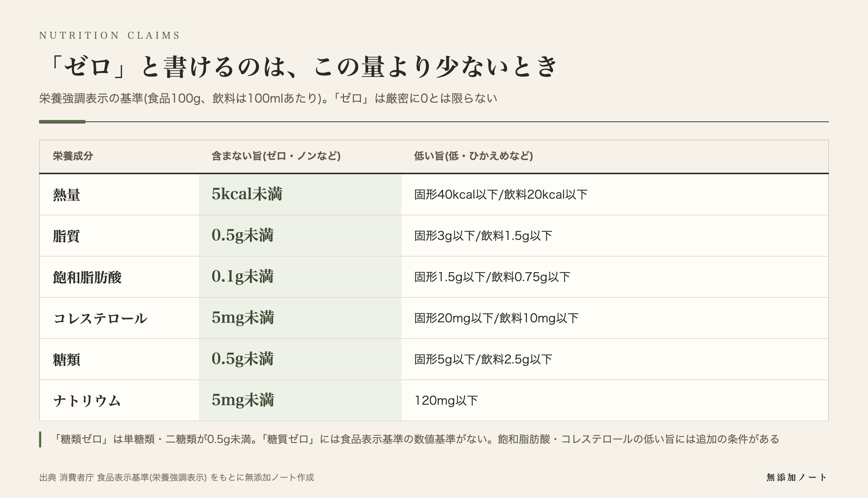868x498 pixels.
Task: Click the 5mg未満 value in the コレステロール row
Action: tap(243, 318)
